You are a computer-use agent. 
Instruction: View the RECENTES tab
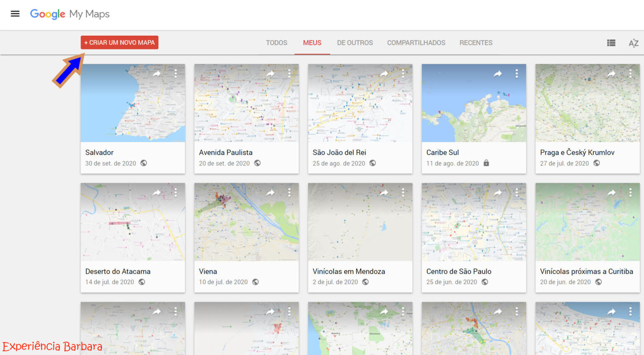(476, 43)
